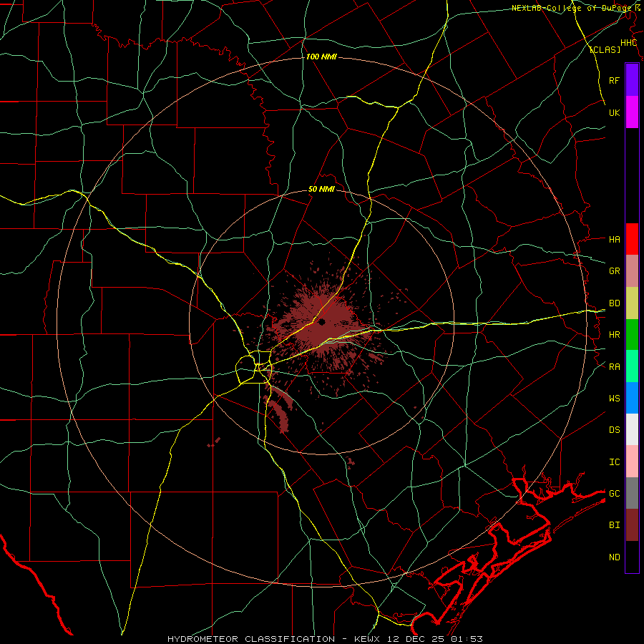Click the "UK" legend label
Screen dimensions: 644x644
[615, 112]
